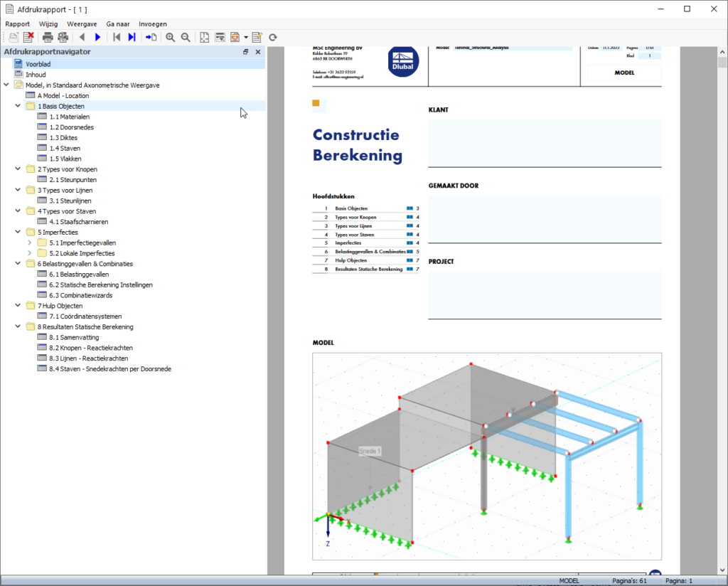Collapse the 6 Belastinggevallen & Combinaties folder

click(19, 263)
